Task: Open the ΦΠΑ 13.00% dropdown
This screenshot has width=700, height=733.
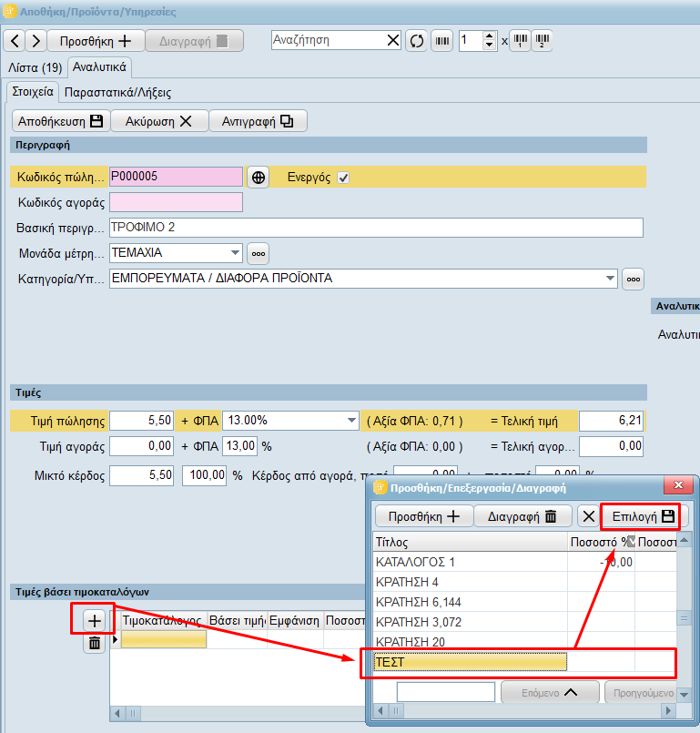Action: 350,421
